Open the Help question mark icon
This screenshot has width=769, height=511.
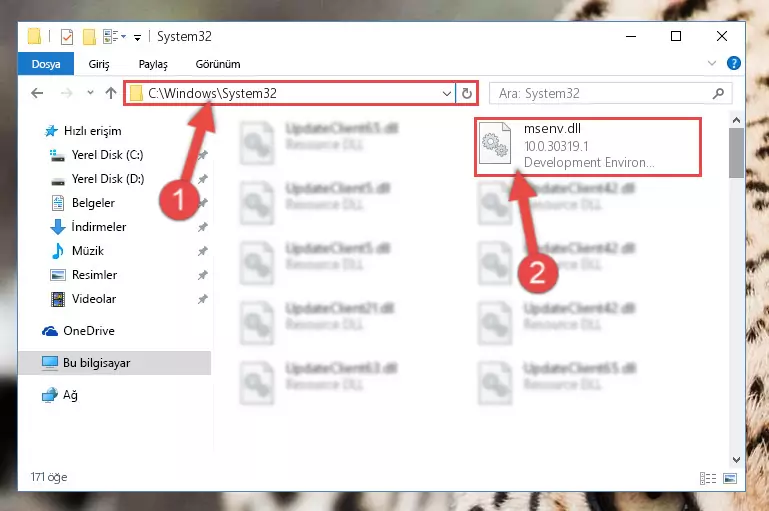tap(734, 63)
